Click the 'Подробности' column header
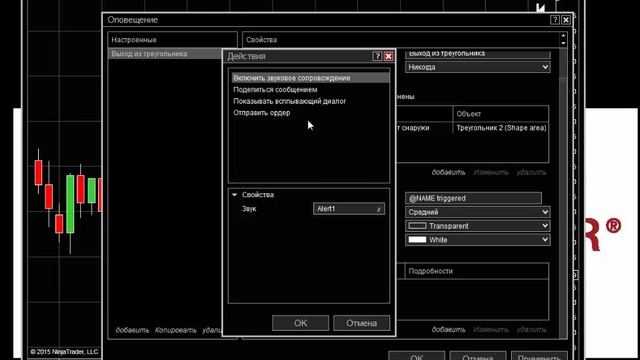 pos(477,271)
